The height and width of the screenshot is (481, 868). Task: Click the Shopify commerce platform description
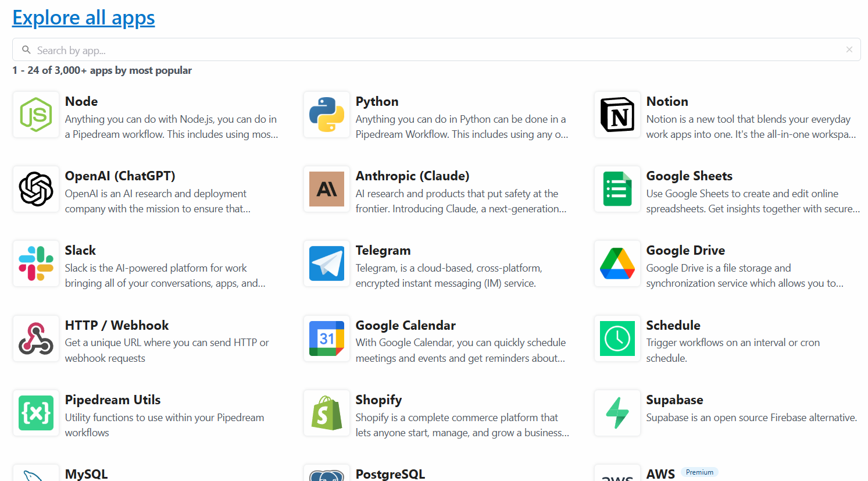[462, 425]
